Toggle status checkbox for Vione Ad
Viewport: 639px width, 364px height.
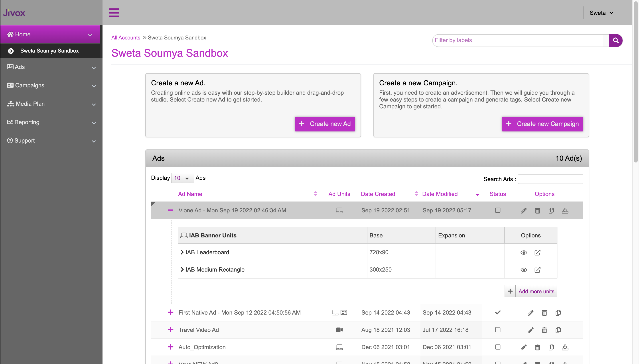498,210
